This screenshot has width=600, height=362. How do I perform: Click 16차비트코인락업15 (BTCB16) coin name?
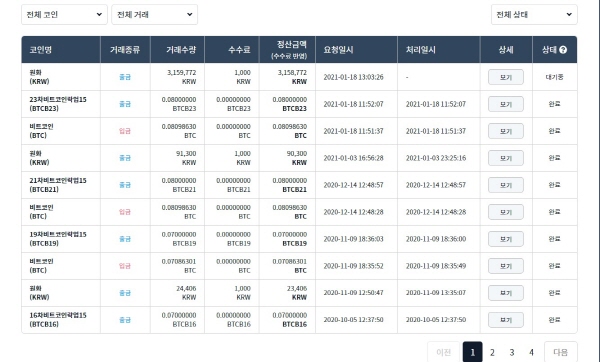(x=58, y=320)
